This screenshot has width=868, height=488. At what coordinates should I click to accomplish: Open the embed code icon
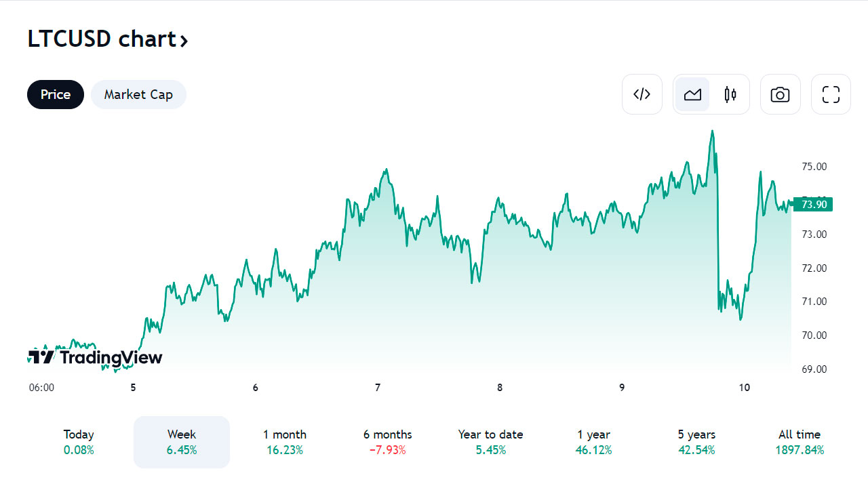(x=642, y=94)
